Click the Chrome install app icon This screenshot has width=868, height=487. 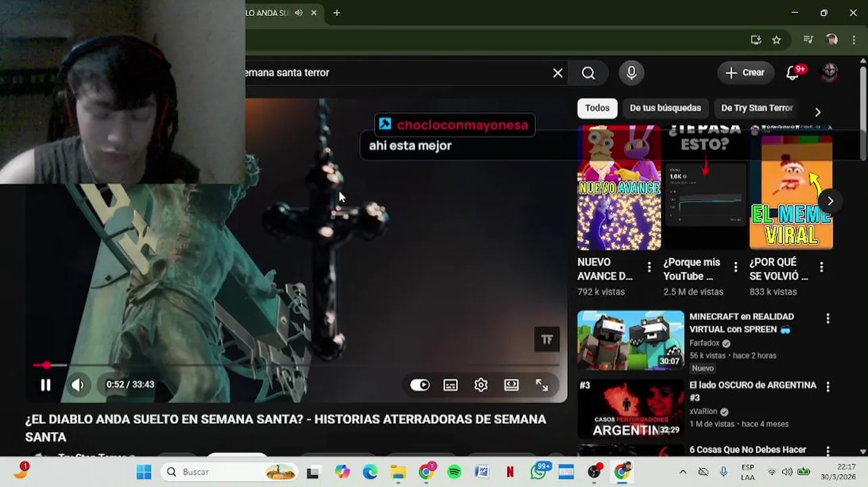pyautogui.click(x=756, y=40)
